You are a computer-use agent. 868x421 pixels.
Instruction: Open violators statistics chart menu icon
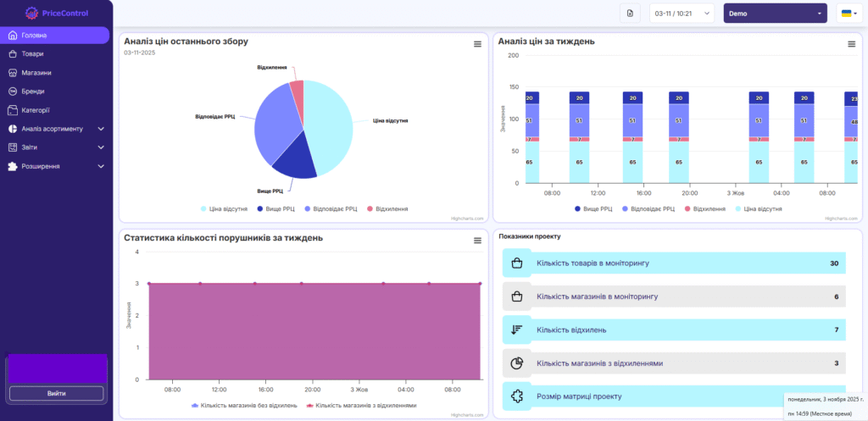[478, 241]
